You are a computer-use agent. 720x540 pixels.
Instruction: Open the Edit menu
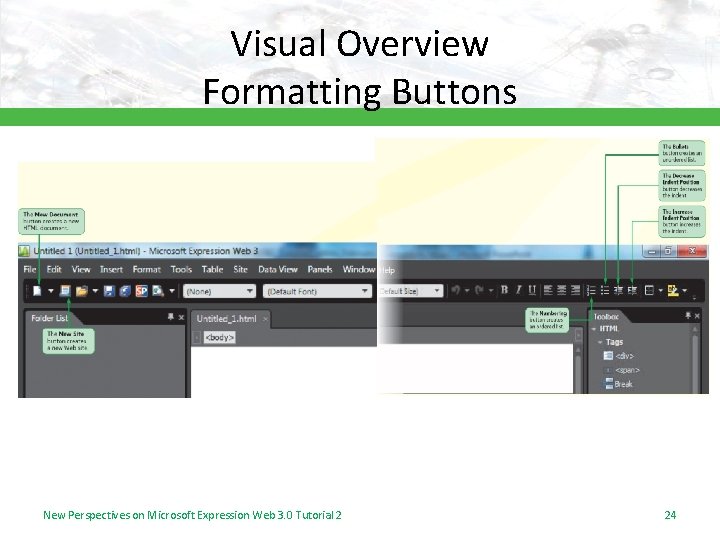(x=54, y=270)
